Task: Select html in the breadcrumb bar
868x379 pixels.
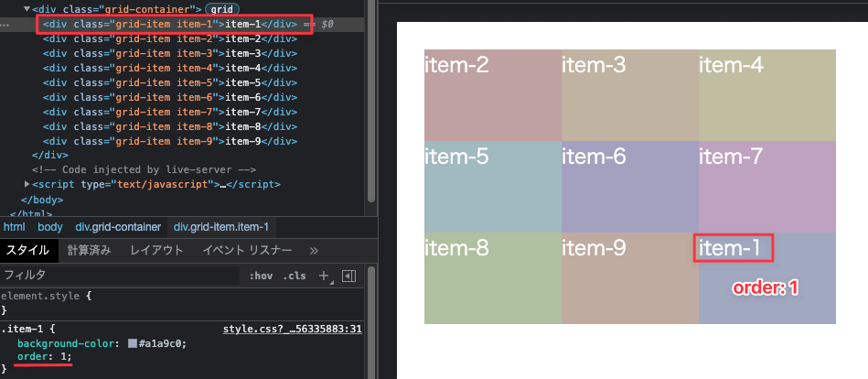Action: pyautogui.click(x=15, y=227)
